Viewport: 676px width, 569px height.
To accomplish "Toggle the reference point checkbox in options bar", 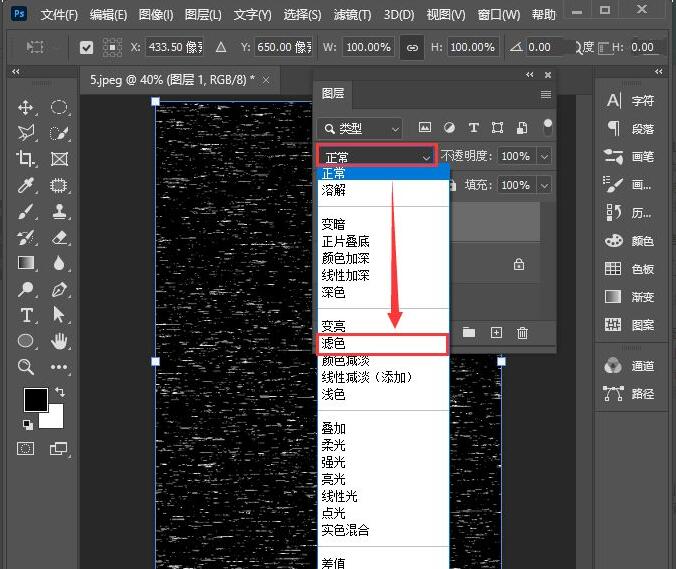I will (86, 47).
